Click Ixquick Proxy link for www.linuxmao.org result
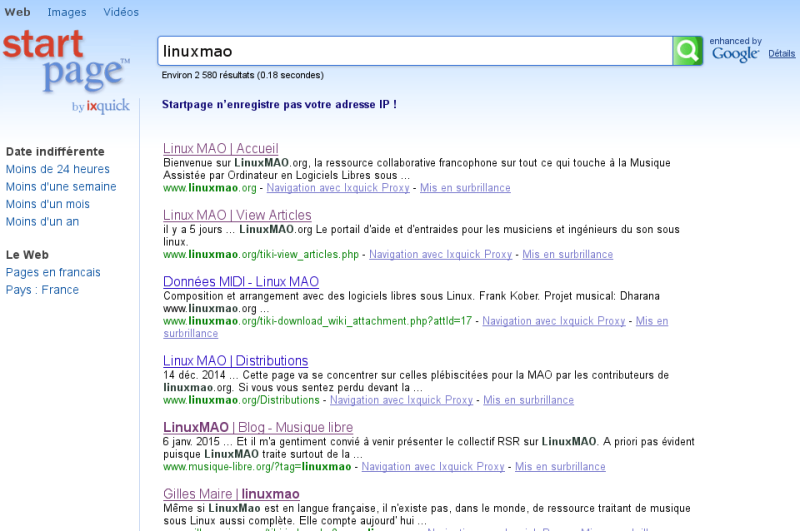This screenshot has width=800, height=531. pyautogui.click(x=338, y=188)
